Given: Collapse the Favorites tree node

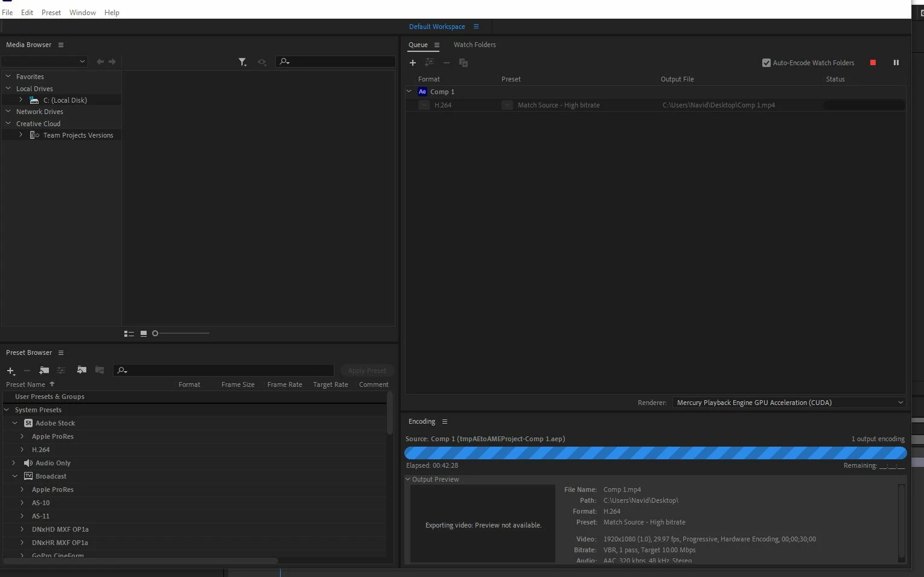Looking at the screenshot, I should click(x=8, y=77).
